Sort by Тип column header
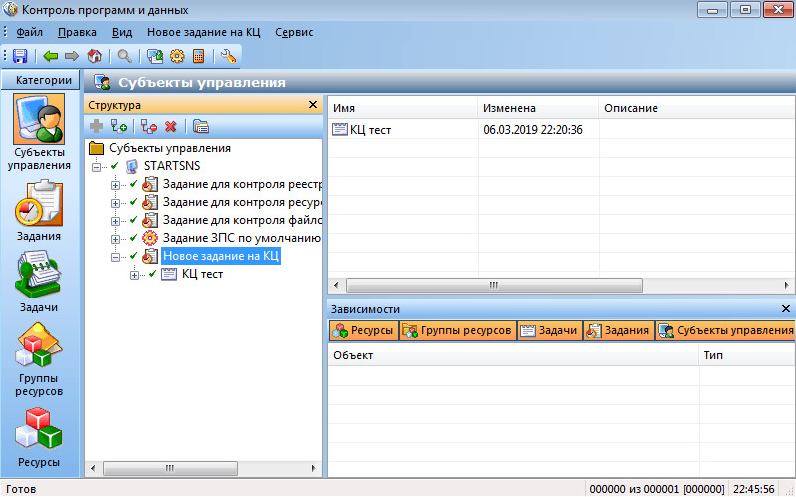The image size is (796, 497). [x=747, y=355]
